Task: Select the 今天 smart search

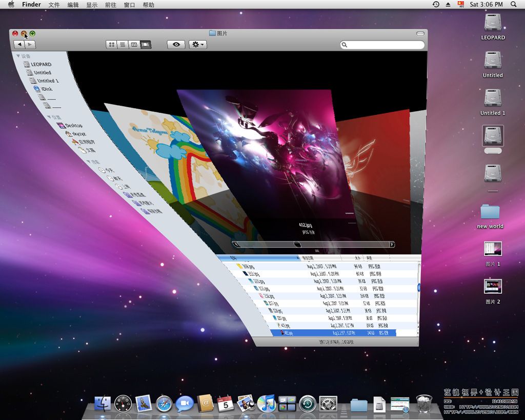Action: (x=106, y=170)
